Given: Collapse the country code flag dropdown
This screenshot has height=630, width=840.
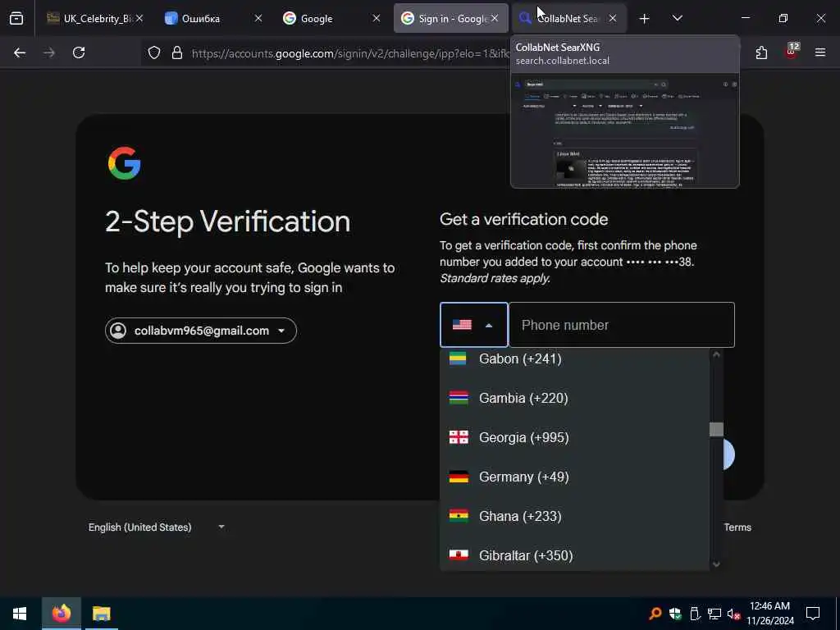Looking at the screenshot, I should 473,325.
